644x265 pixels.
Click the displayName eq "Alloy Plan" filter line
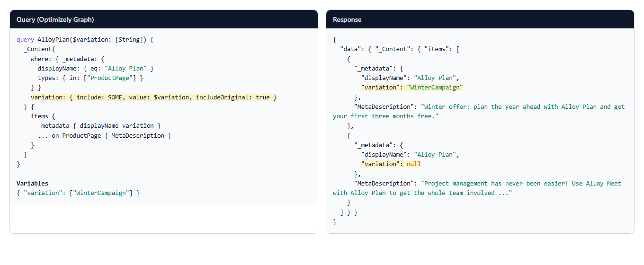pyautogui.click(x=96, y=69)
